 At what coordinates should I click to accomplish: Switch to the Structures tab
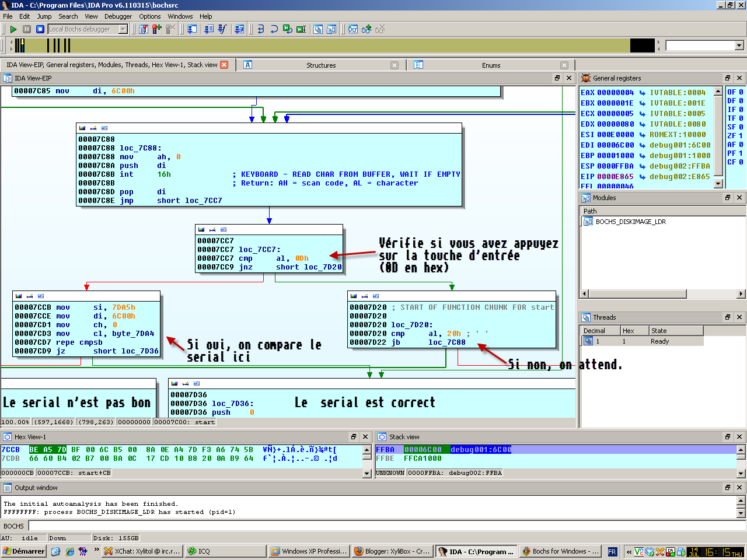[321, 65]
